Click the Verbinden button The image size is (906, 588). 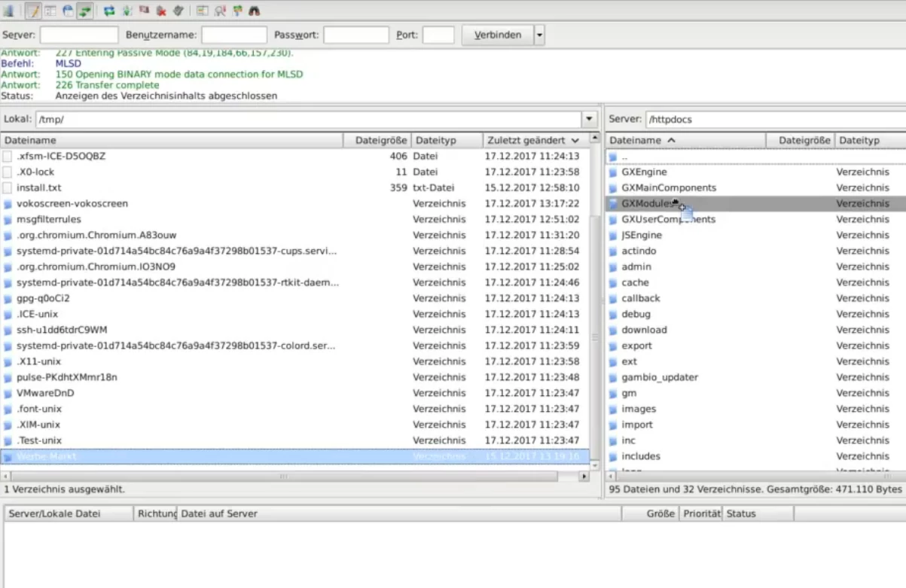tap(498, 35)
